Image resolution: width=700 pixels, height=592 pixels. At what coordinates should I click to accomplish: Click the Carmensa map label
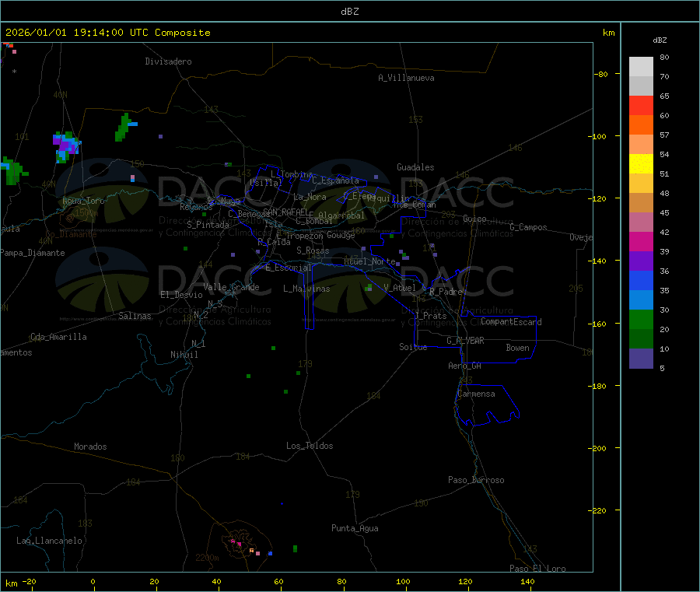coord(476,394)
